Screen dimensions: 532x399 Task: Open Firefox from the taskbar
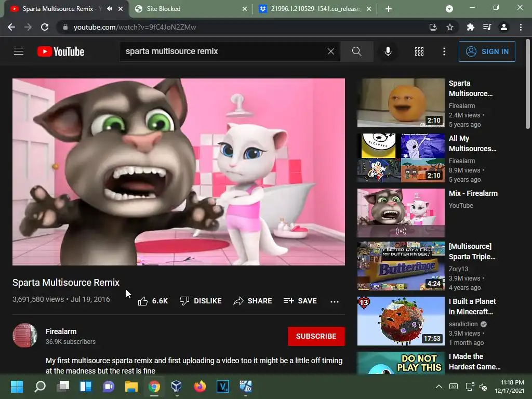(200, 387)
